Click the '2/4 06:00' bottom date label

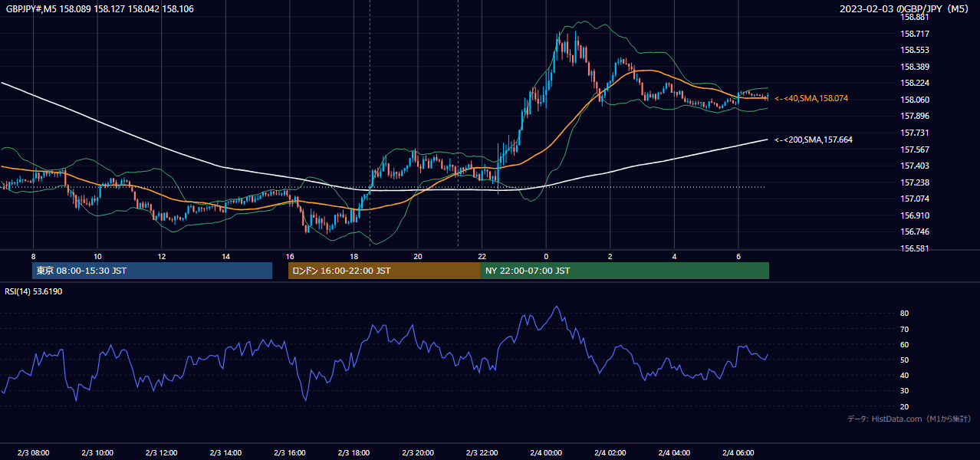coord(738,453)
